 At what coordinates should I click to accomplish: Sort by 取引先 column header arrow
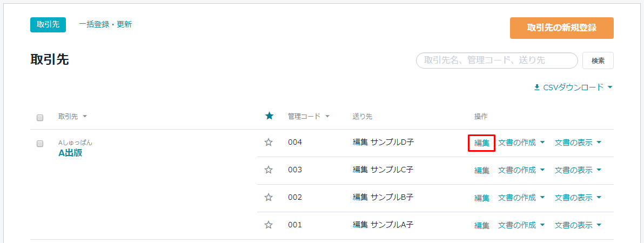[x=85, y=117]
